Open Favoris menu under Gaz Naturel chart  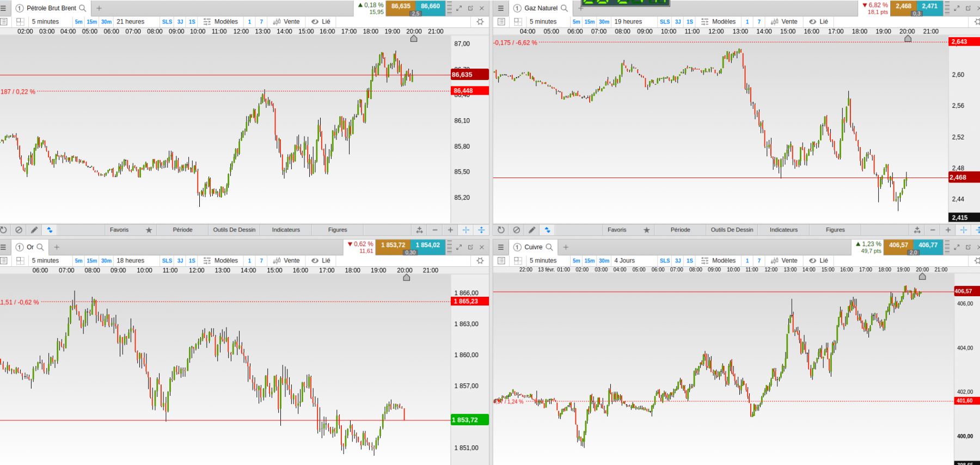click(617, 230)
